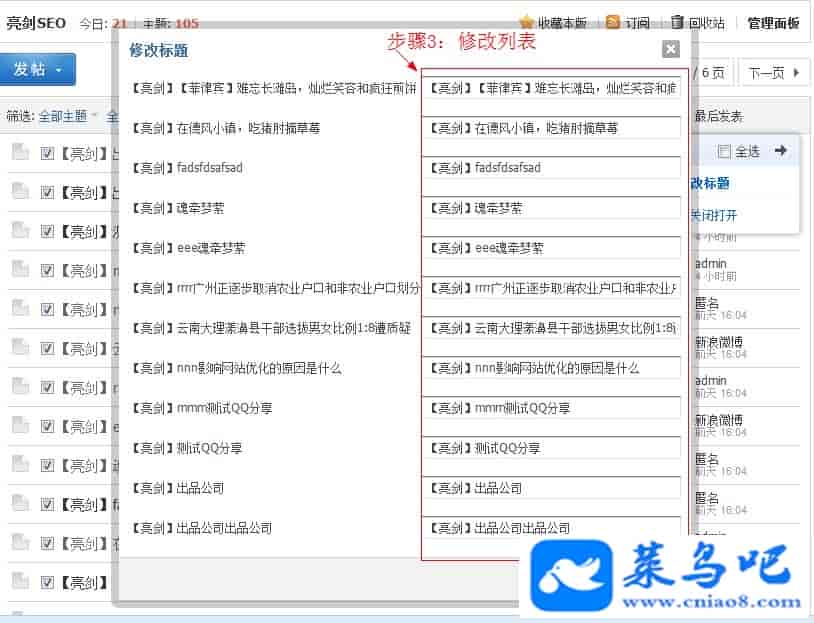Click input field containing 【亮剑】测试QQ分享
The image size is (814, 623).
(x=551, y=448)
